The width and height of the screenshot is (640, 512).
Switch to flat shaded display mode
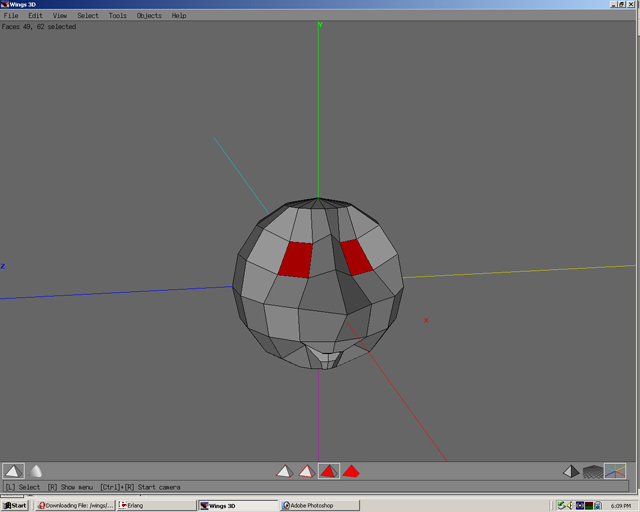point(13,471)
